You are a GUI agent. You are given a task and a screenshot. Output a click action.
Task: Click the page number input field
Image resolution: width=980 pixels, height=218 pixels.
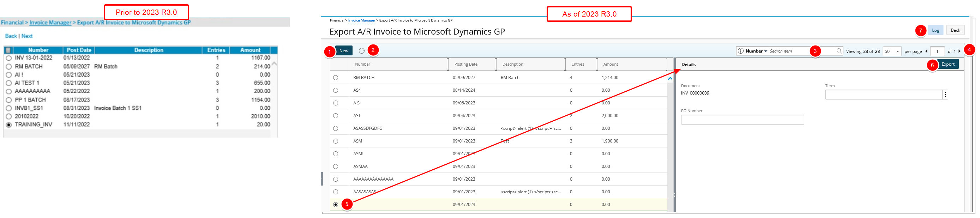click(937, 52)
